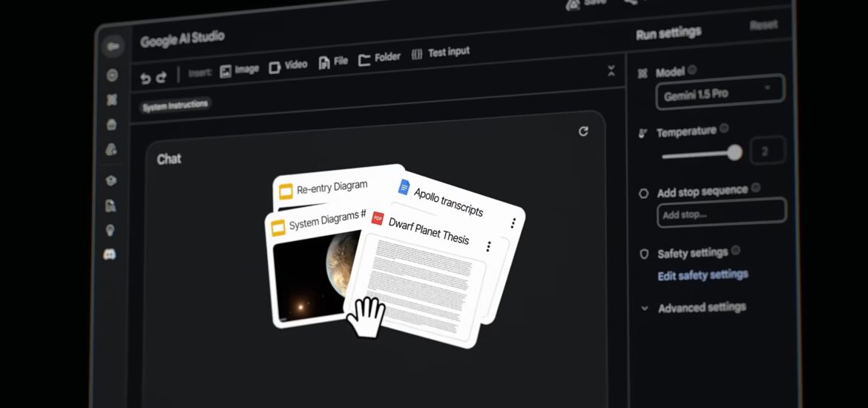
Task: Click info icon beside Temperature label
Action: point(724,128)
